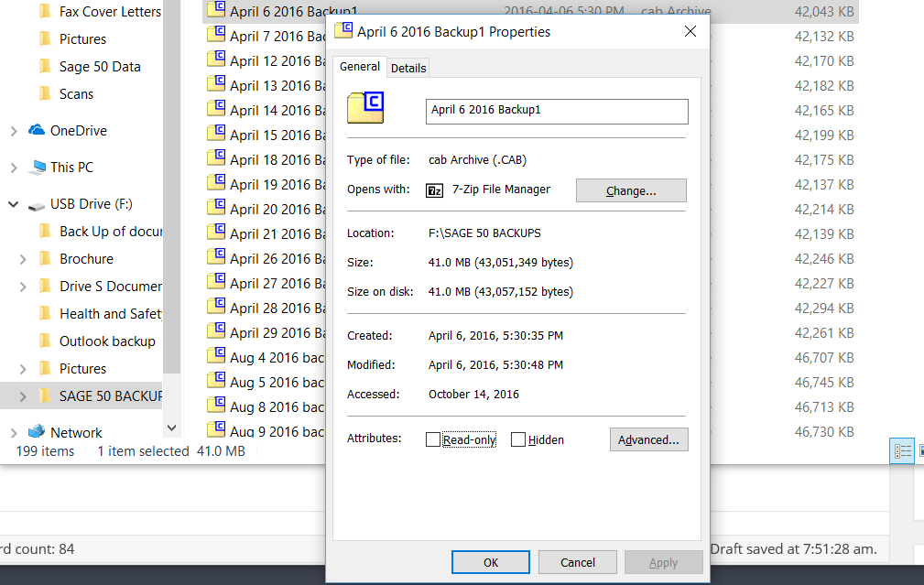
Task: Click the April 29 2016 backup file icon
Action: point(216,331)
